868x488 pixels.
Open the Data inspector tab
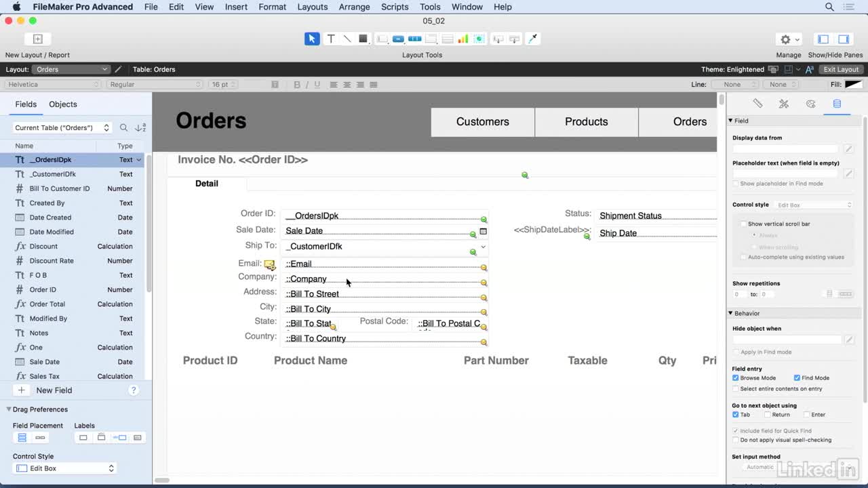tap(837, 104)
